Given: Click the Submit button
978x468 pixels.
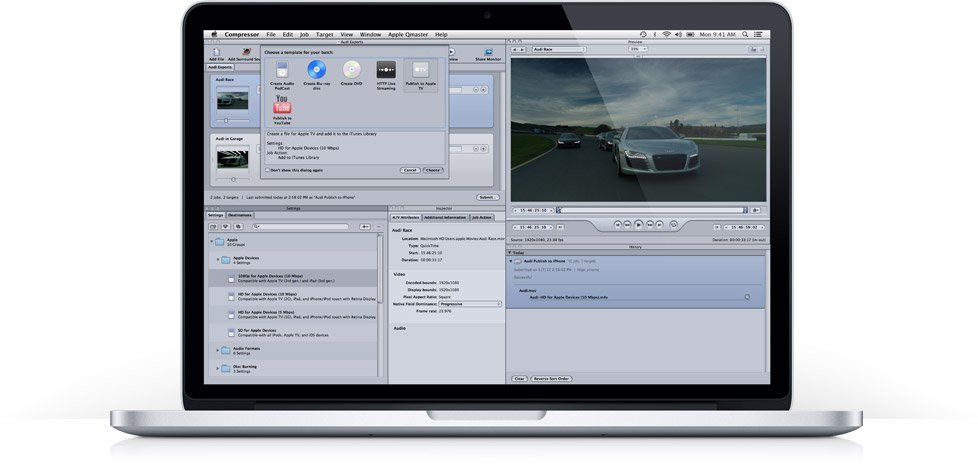Looking at the screenshot, I should point(488,197).
